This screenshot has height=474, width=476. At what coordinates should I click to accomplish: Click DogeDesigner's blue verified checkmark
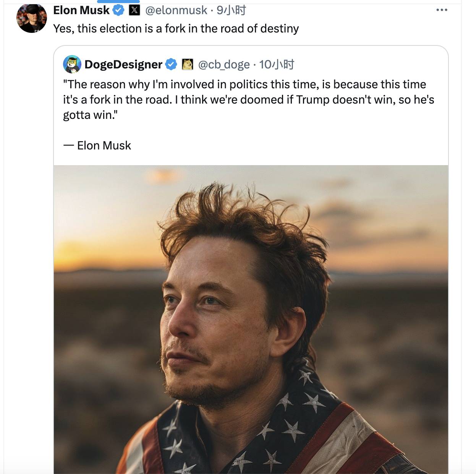(171, 64)
